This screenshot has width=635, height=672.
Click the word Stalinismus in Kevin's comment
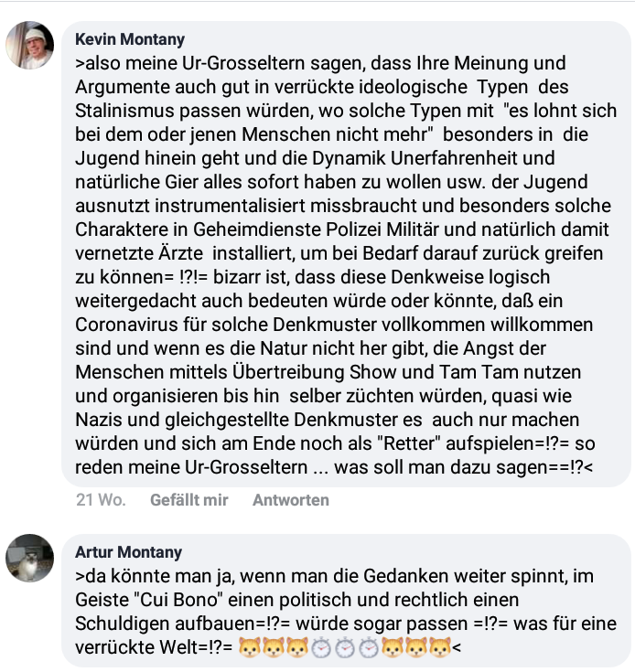(x=124, y=111)
